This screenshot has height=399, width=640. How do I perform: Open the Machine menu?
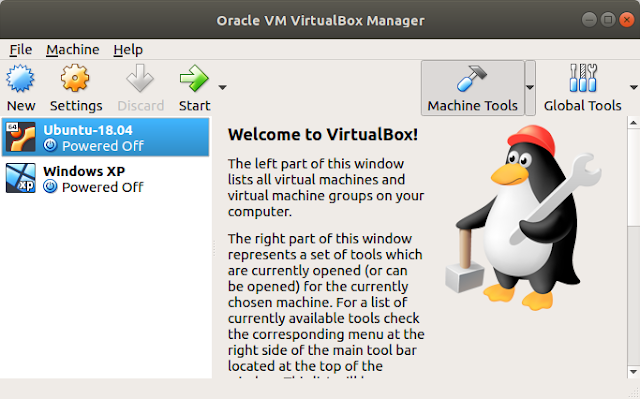(x=73, y=50)
